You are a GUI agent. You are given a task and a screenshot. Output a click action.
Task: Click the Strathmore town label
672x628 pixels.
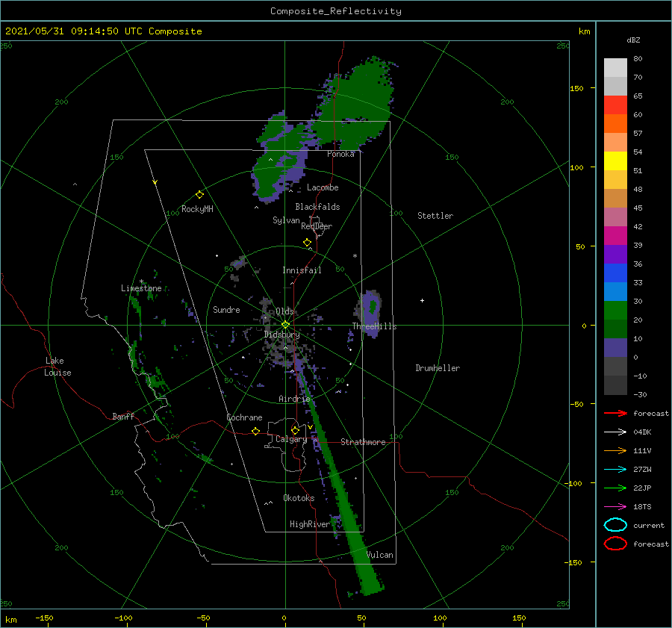[x=363, y=442]
